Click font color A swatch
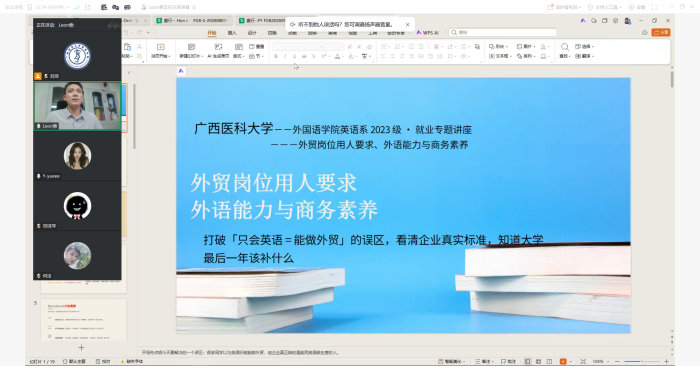The height and width of the screenshot is (366, 700). [338, 56]
